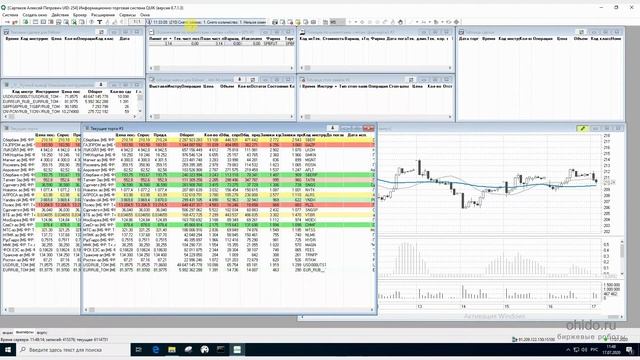Image resolution: width=640 pixels, height=360 pixels.
Task: Select the SBER row in Текущие торги #3
Action: pos(229,140)
